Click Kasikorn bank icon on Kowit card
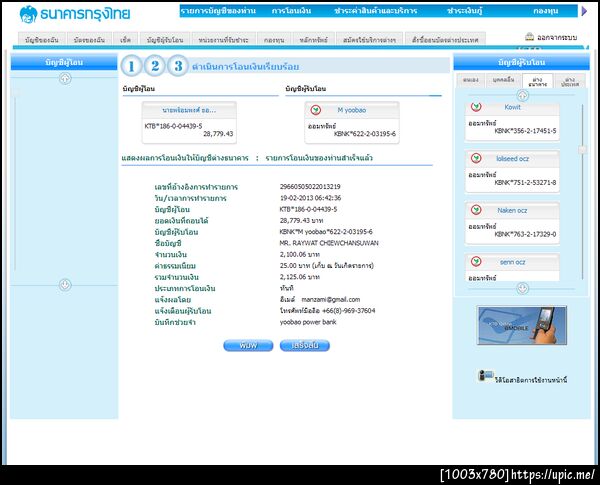The image size is (600, 485). pos(476,107)
